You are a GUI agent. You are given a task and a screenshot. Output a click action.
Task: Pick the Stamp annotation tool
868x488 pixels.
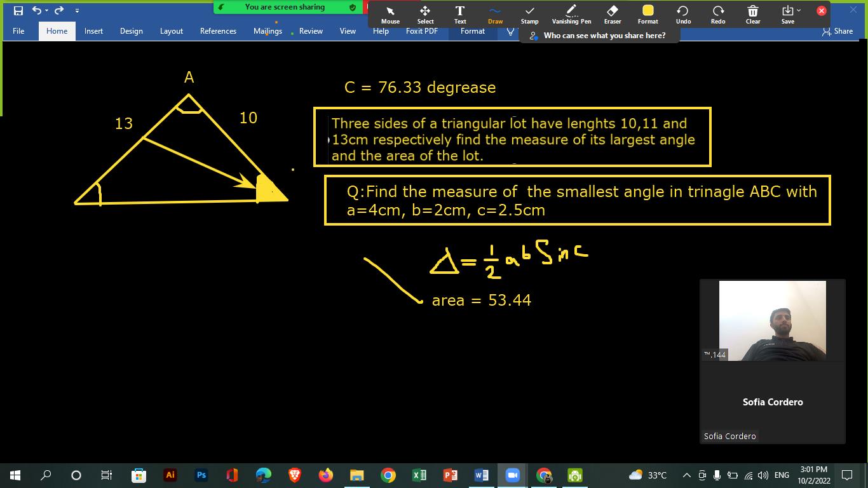(x=529, y=14)
